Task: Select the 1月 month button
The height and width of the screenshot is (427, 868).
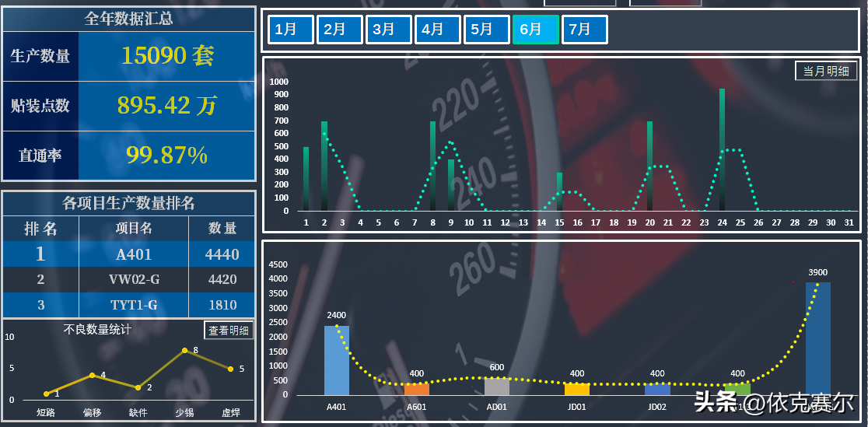Action: point(291,30)
